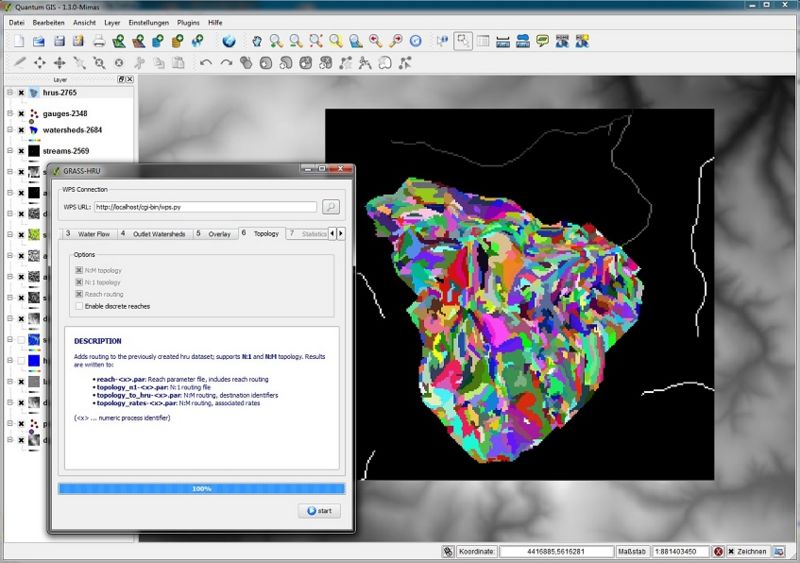Switch to the Overlay tab
This screenshot has width=800, height=563.
pyautogui.click(x=219, y=233)
